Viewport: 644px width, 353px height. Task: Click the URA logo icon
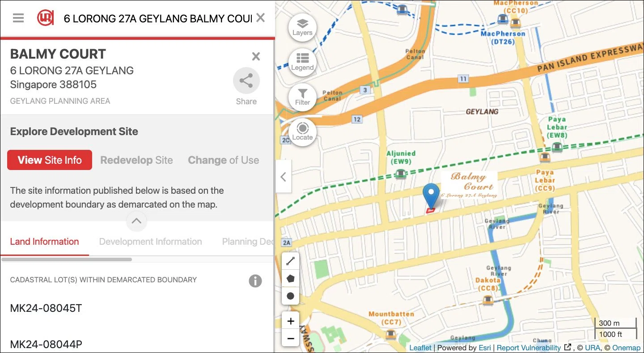pos(46,18)
